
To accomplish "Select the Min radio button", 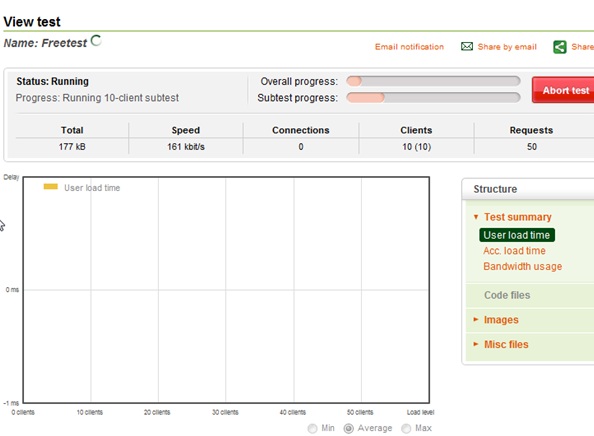I will click(x=313, y=428).
